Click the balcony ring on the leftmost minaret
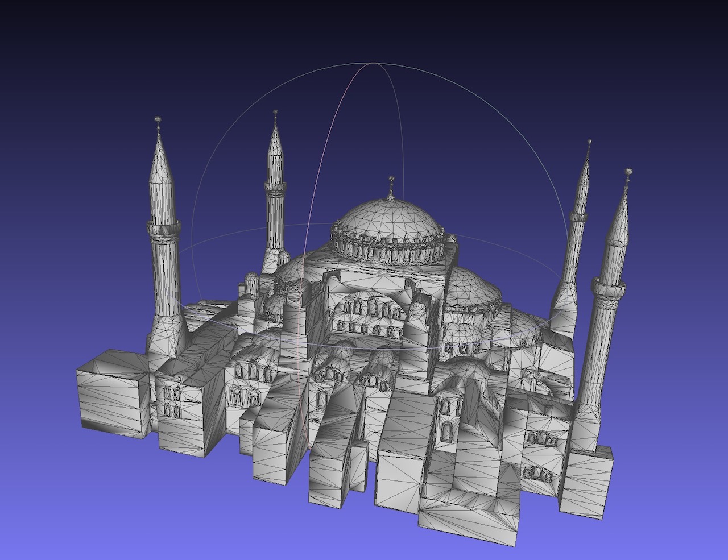 (x=164, y=230)
